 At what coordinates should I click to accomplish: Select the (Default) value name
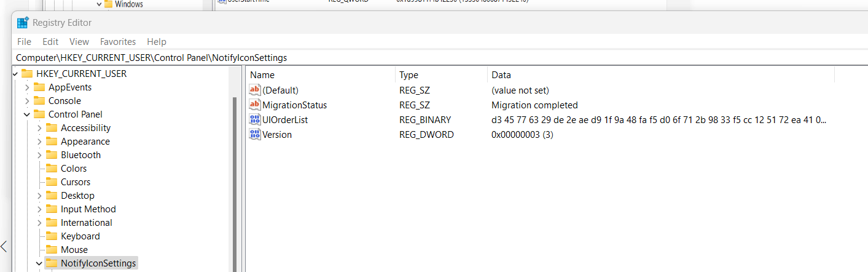(280, 90)
